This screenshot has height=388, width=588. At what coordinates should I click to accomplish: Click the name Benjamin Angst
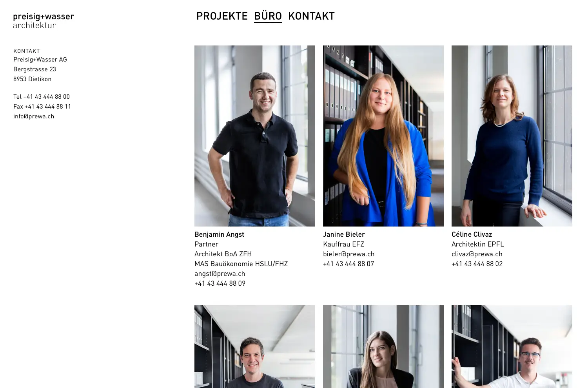point(219,234)
